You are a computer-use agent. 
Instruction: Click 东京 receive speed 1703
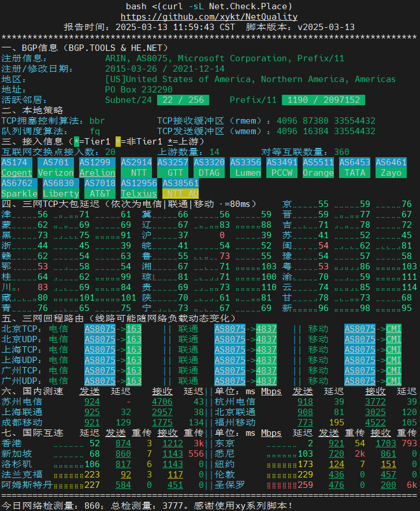pos(386,443)
